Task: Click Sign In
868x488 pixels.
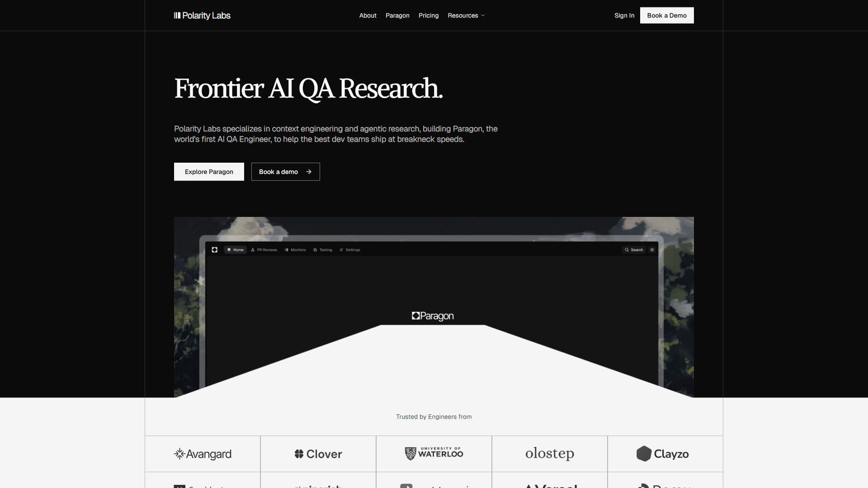Action: click(x=624, y=16)
